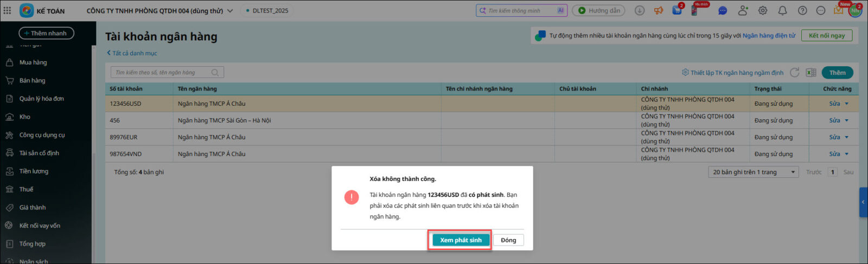Viewport: 868px width, 264px height.
Task: Open the settings gear in top bar
Action: 763,10
